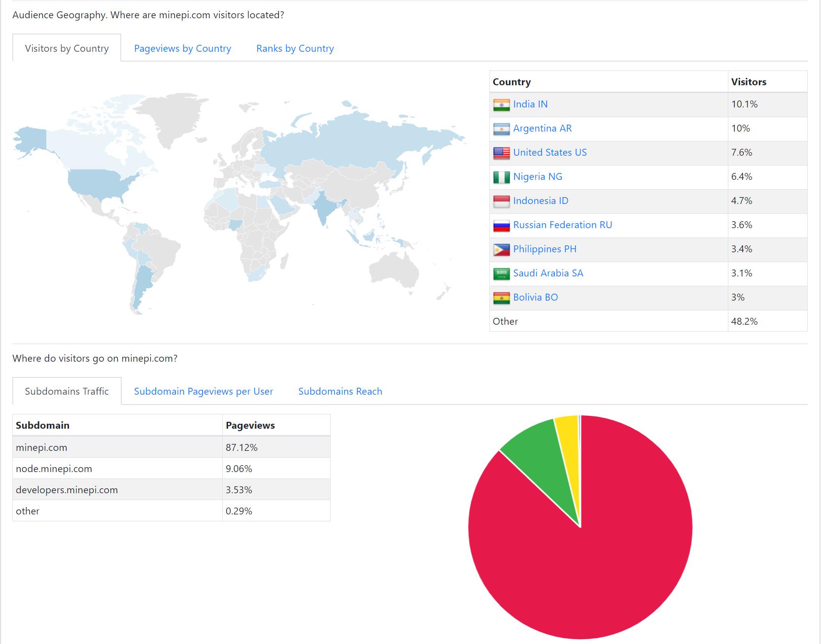821x644 pixels.
Task: Open the Argentina AR link
Action: [x=542, y=128]
